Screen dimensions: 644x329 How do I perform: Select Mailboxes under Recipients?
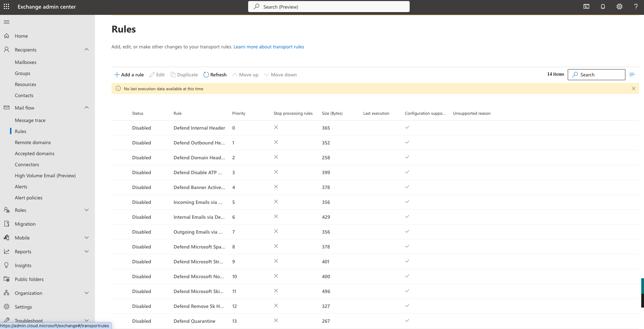point(26,62)
